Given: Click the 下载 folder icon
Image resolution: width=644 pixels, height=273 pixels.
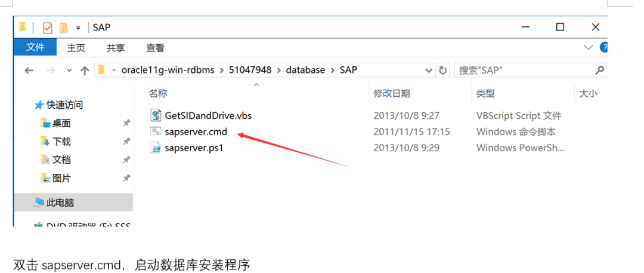Looking at the screenshot, I should (45, 141).
